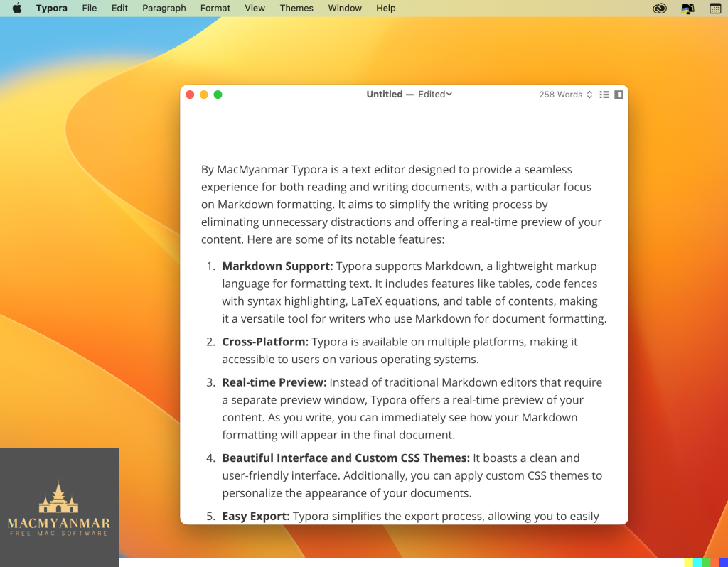Open the 258 Words count popup
The image size is (728, 567).
(565, 94)
